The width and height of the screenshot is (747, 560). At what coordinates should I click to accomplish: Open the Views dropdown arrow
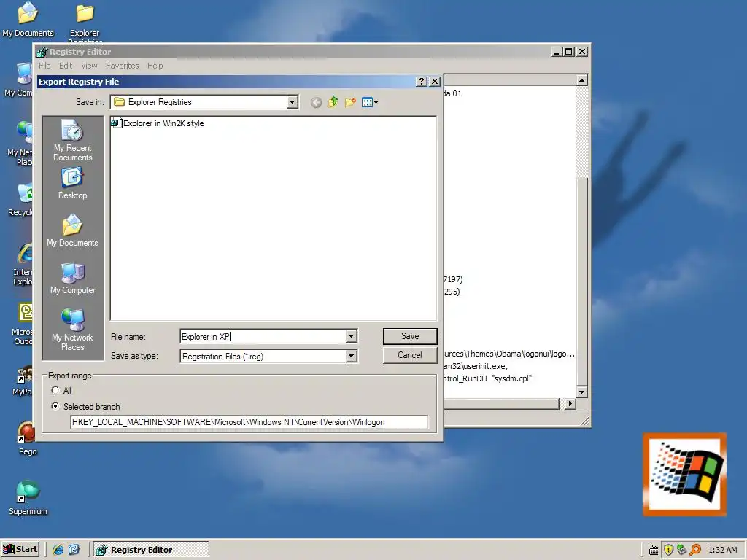(376, 102)
